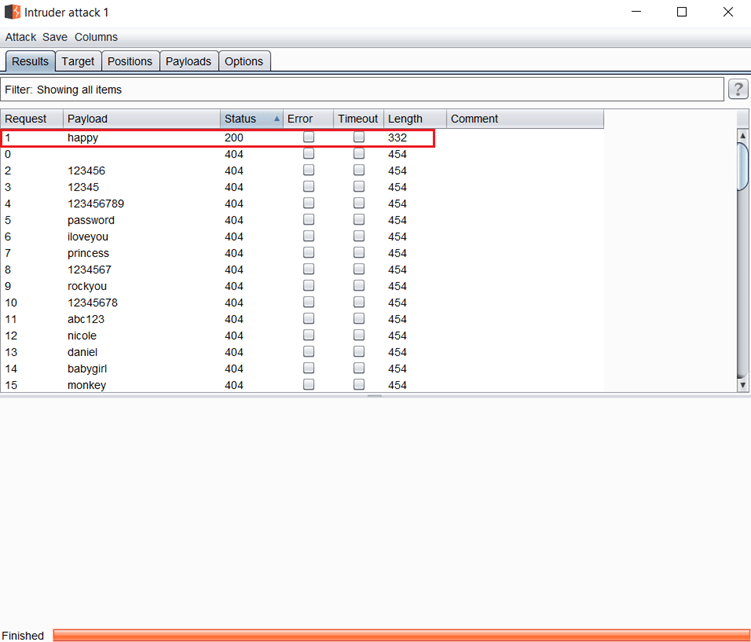Open the Save menu
This screenshot has height=642, width=751.
(55, 37)
